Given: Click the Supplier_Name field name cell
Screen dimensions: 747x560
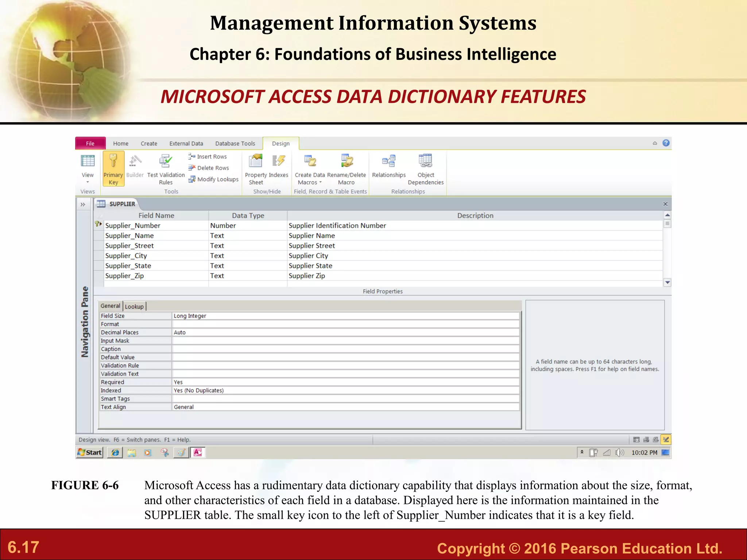Looking at the screenshot, I should pyautogui.click(x=156, y=236).
